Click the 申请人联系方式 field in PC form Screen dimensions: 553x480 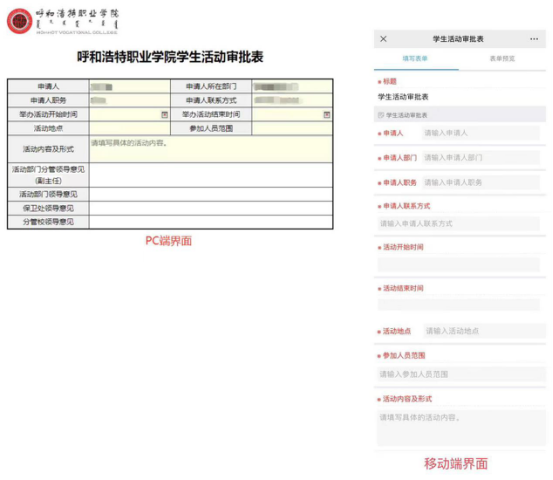[292, 101]
